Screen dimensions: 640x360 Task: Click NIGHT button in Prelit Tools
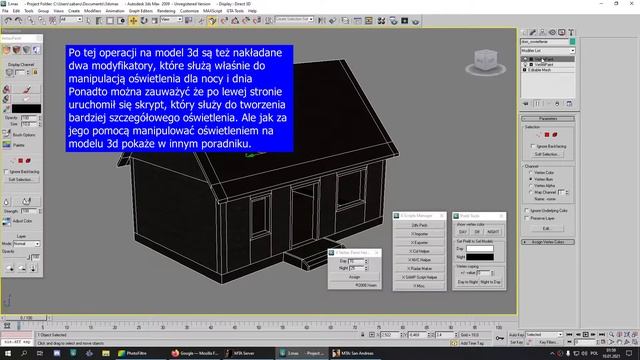click(493, 232)
